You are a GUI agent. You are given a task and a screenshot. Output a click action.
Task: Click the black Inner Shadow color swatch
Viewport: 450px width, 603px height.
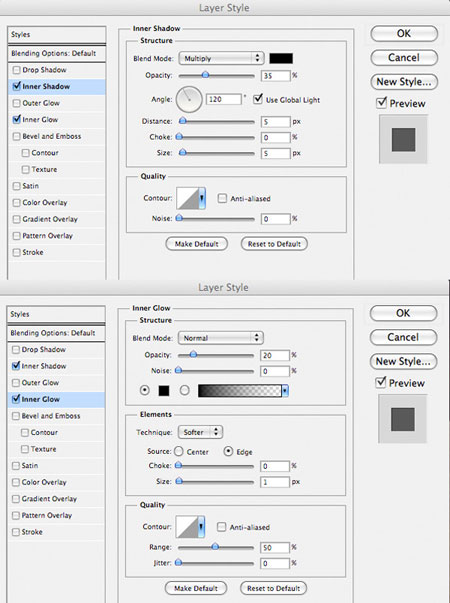click(281, 58)
